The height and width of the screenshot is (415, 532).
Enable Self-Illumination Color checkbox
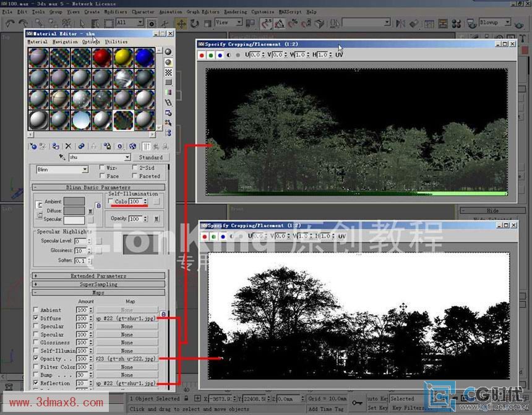[x=111, y=201]
